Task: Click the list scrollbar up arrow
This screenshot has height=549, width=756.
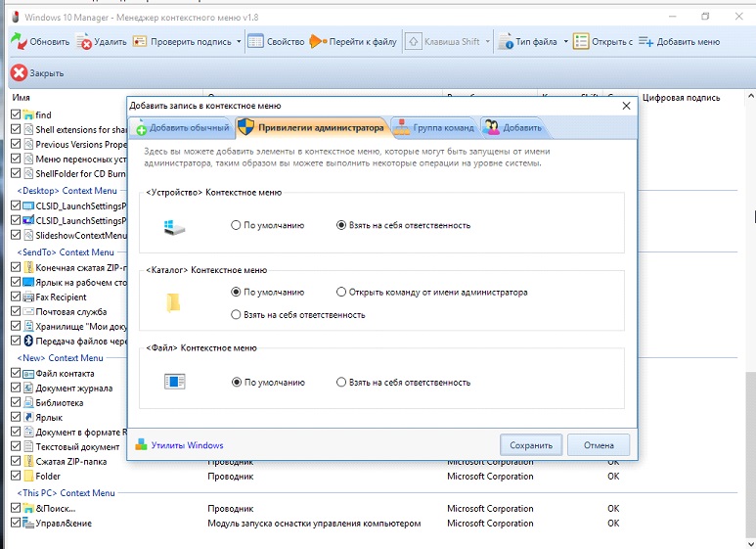Action: pos(751,96)
